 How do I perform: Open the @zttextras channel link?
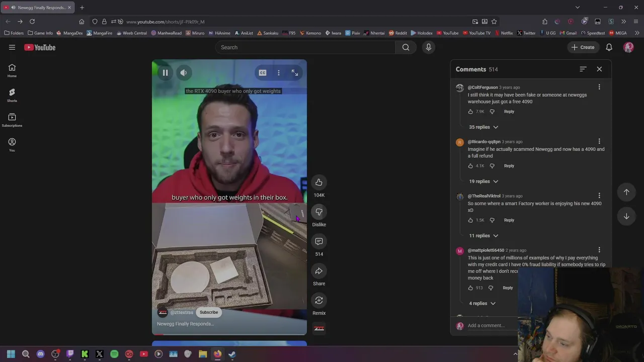point(182,312)
